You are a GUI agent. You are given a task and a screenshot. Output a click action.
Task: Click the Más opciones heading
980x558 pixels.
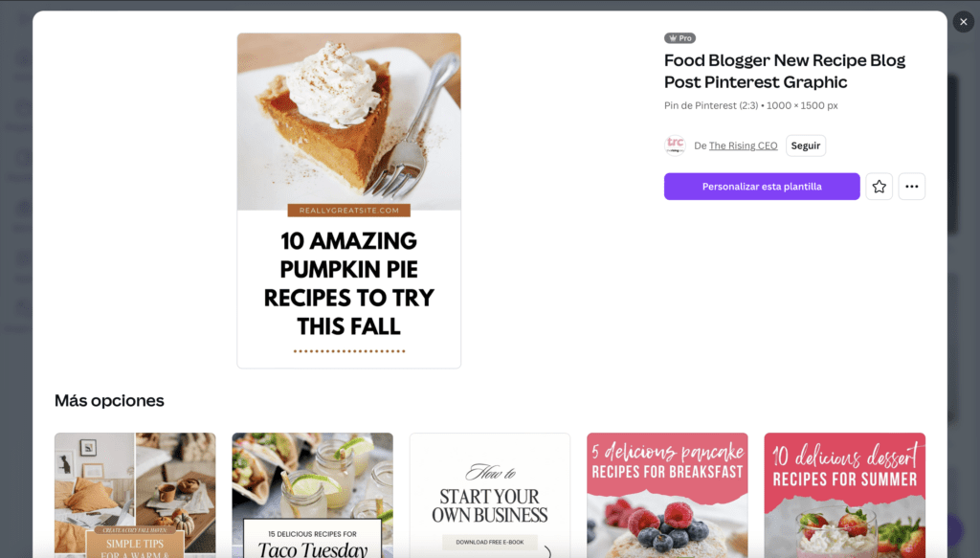point(109,400)
